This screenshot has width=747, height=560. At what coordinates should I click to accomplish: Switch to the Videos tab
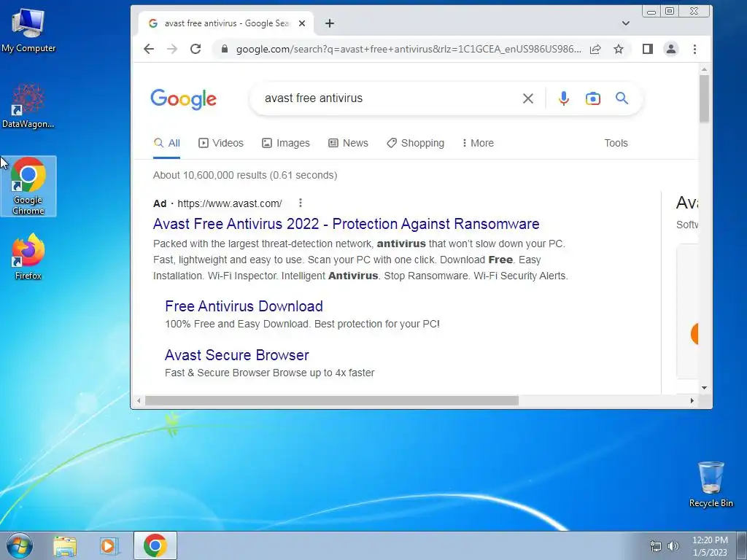[221, 143]
